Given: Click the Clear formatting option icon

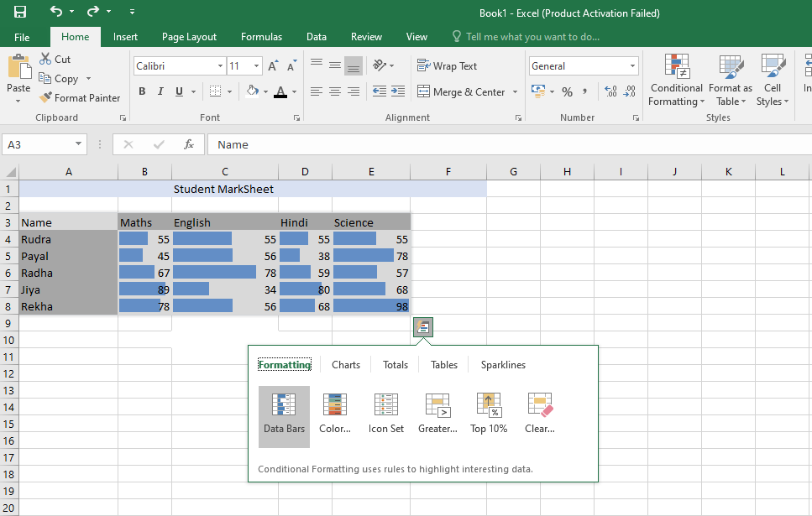Looking at the screenshot, I should tap(540, 406).
